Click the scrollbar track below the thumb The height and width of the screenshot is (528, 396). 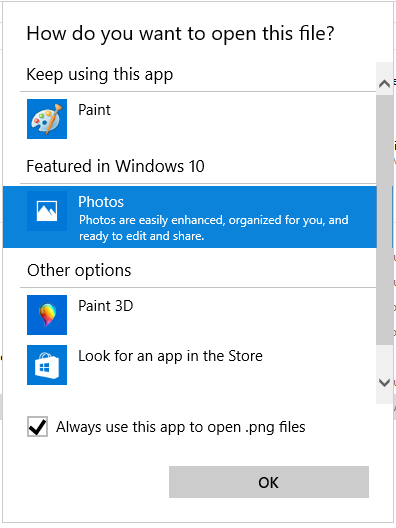pyautogui.click(x=384, y=358)
